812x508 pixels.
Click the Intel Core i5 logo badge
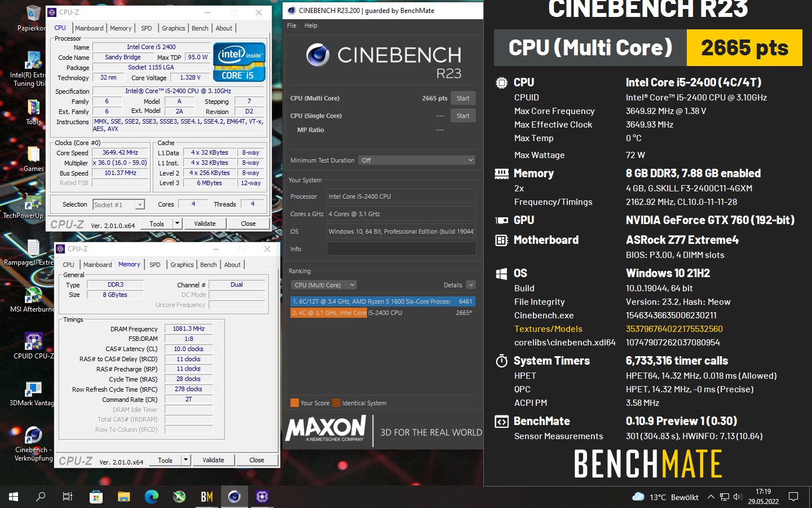pyautogui.click(x=239, y=62)
